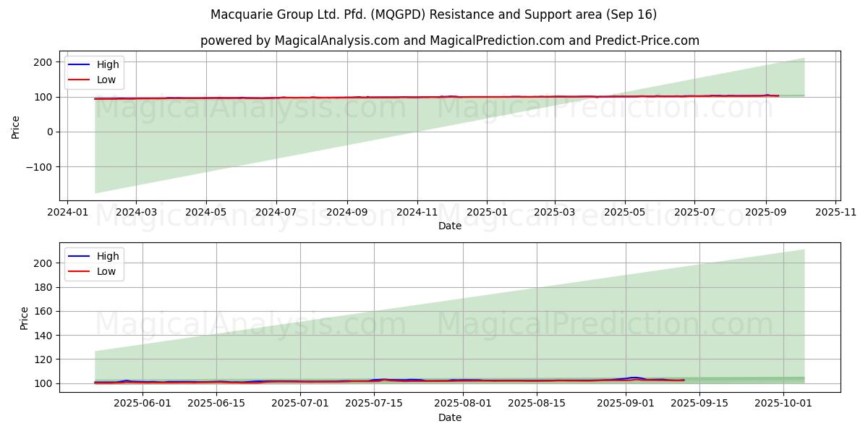
Task: Click the top chart 'Price' axis label
Action: point(16,126)
